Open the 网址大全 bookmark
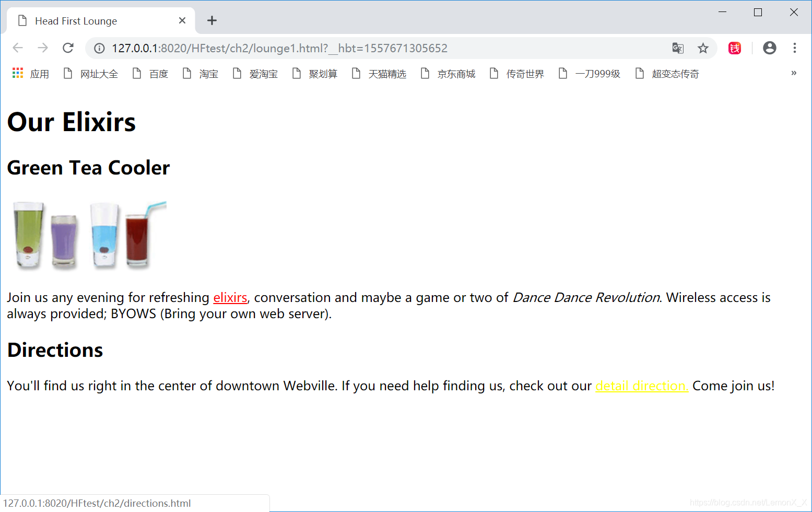812x512 pixels. pos(91,74)
